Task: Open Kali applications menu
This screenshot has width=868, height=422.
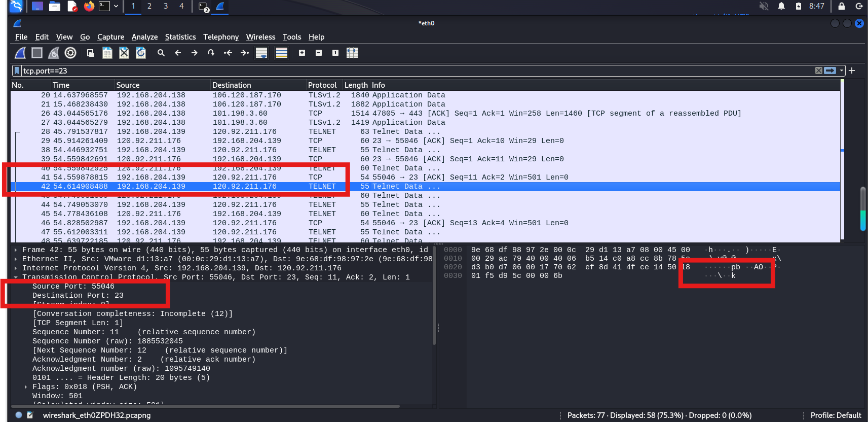Action: (x=16, y=6)
